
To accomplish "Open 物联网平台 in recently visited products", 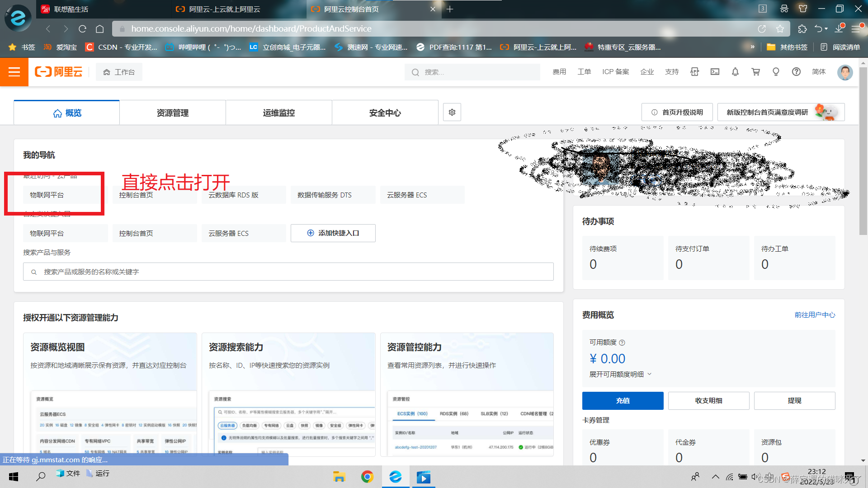I will [65, 195].
